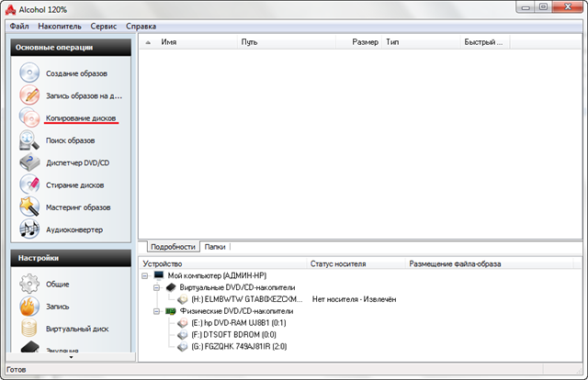Start Копирование дисков operation
Image resolution: width=588 pixels, height=380 pixels.
(x=81, y=118)
